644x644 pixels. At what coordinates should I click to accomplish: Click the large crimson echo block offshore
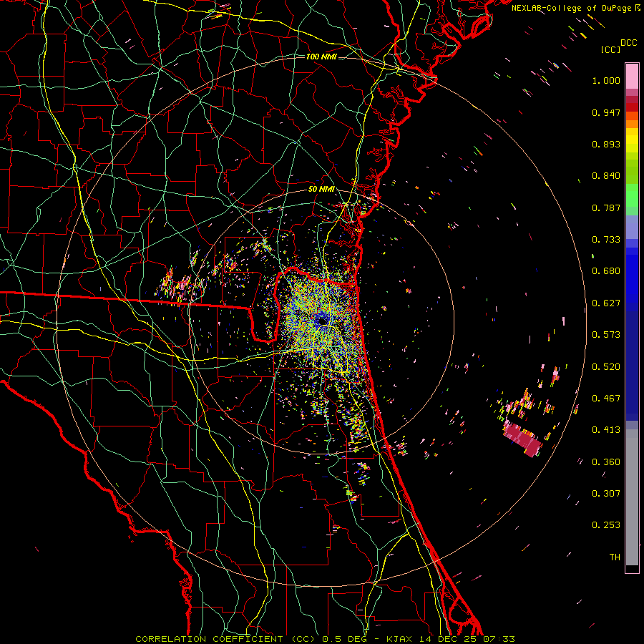point(522,440)
